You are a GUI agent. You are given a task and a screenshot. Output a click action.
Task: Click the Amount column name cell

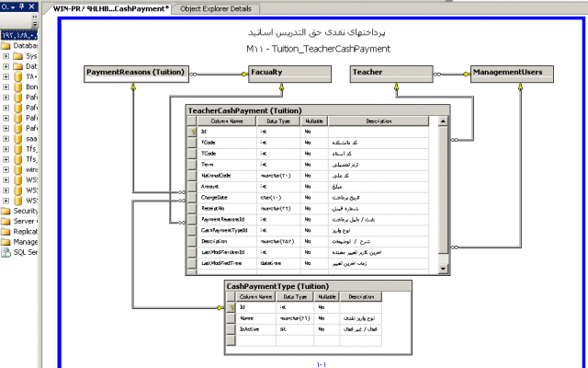click(227, 187)
